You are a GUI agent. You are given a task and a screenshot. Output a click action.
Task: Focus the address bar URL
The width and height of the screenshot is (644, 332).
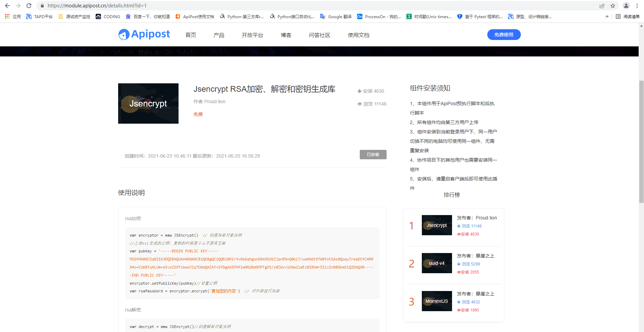click(x=97, y=6)
